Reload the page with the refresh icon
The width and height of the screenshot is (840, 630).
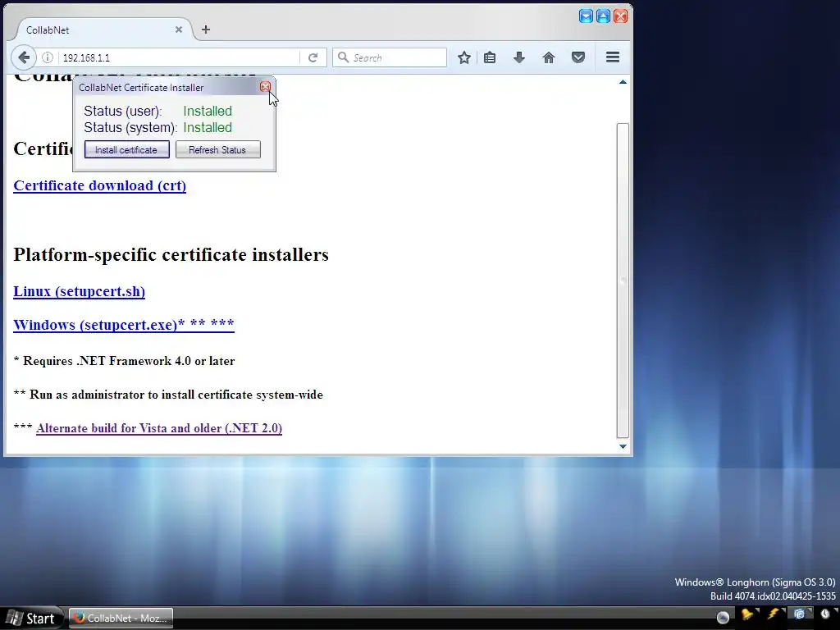(x=313, y=57)
